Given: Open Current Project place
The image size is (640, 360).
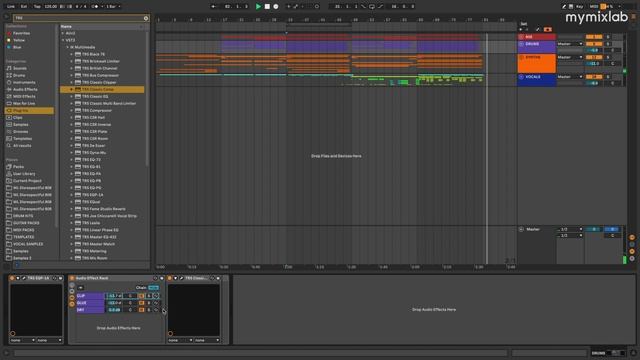Looking at the screenshot, I should pos(27,181).
